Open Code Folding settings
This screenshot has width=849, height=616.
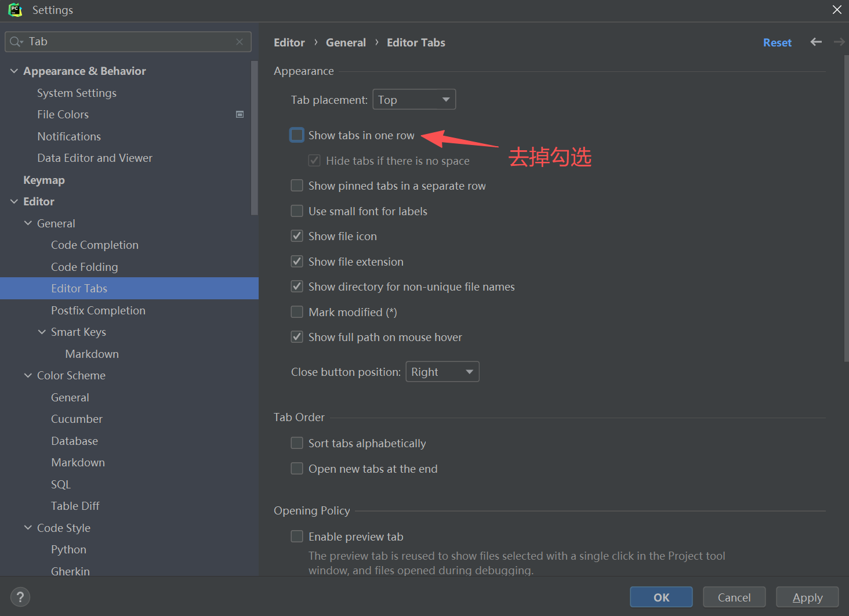pyautogui.click(x=84, y=267)
